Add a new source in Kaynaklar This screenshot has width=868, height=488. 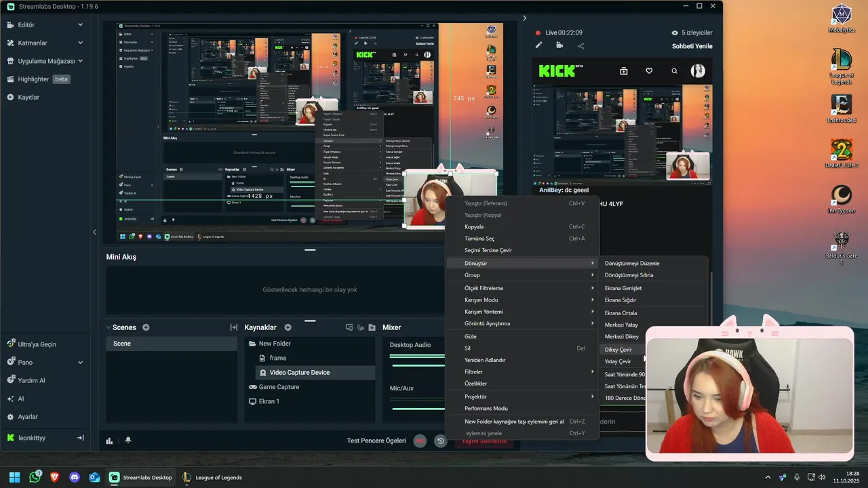[288, 327]
